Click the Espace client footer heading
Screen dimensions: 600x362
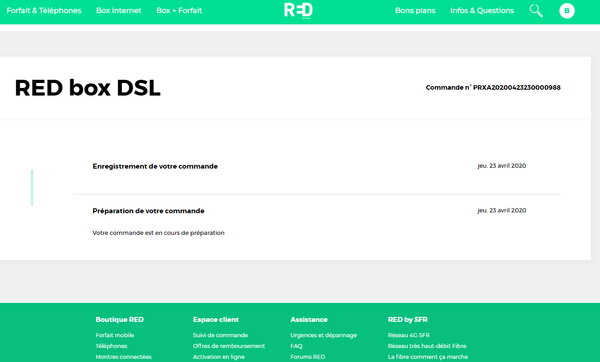[216, 320]
